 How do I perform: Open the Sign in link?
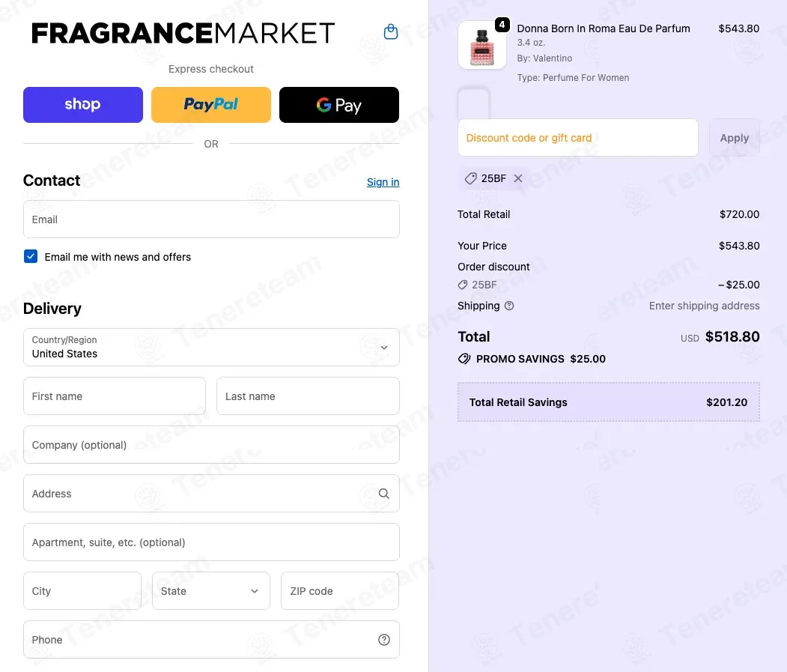383,182
